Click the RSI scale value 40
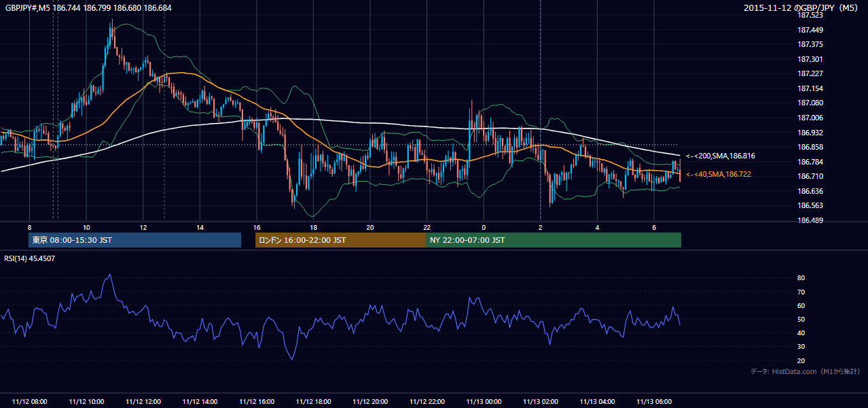Image resolution: width=868 pixels, height=408 pixels. (x=801, y=333)
